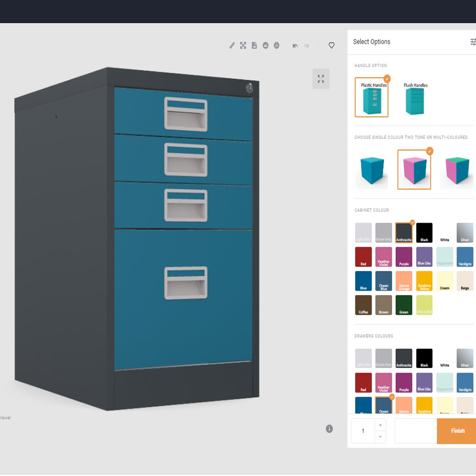Image resolution: width=476 pixels, height=476 pixels.
Task: Enter fullscreen view of the 3D cabinet
Action: coord(321,79)
